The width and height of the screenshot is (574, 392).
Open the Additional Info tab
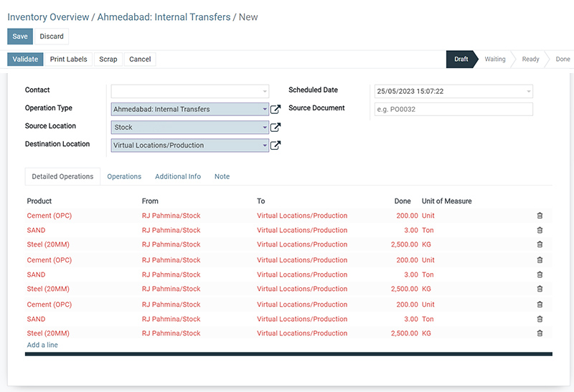pos(178,176)
